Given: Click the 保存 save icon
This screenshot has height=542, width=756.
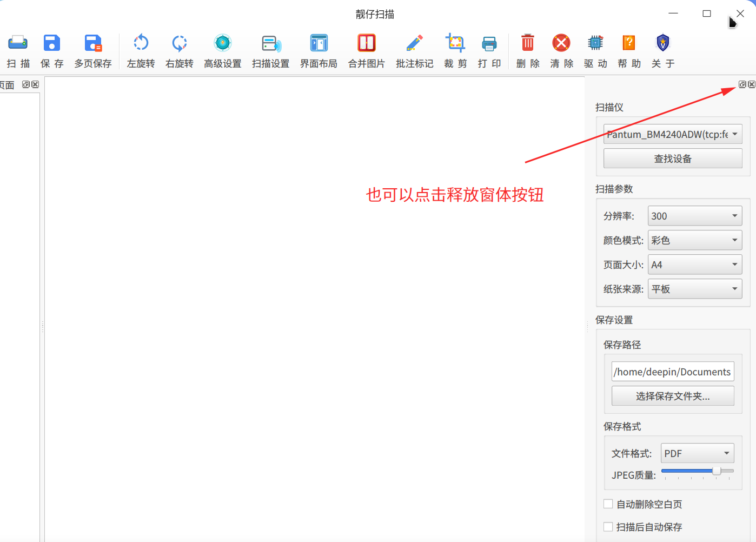Looking at the screenshot, I should click(x=52, y=43).
